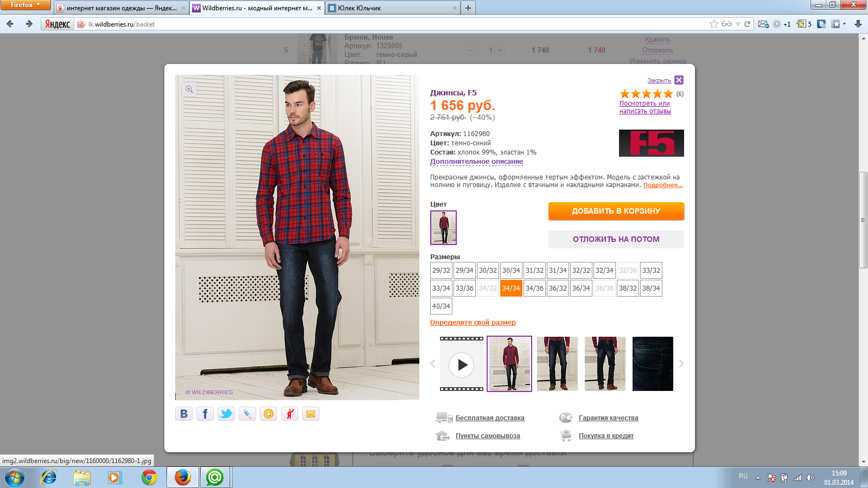Select size 29/32
The height and width of the screenshot is (488, 868).
(x=441, y=271)
